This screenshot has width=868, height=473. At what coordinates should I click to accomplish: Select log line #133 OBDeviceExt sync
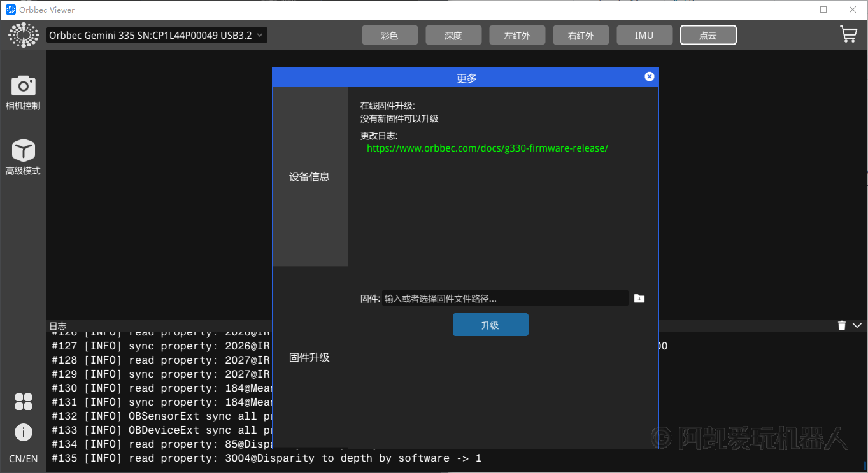162,430
